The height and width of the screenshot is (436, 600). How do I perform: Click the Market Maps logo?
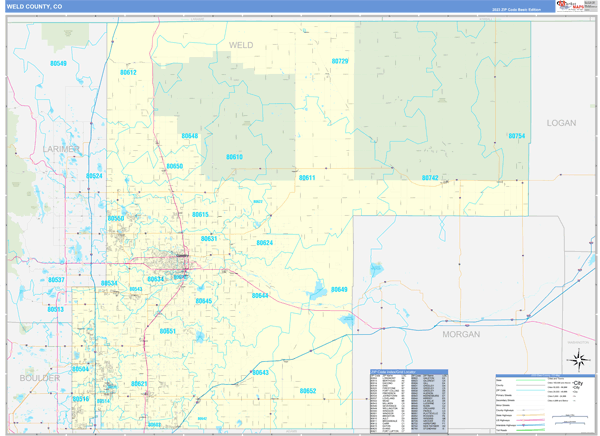[570, 6]
